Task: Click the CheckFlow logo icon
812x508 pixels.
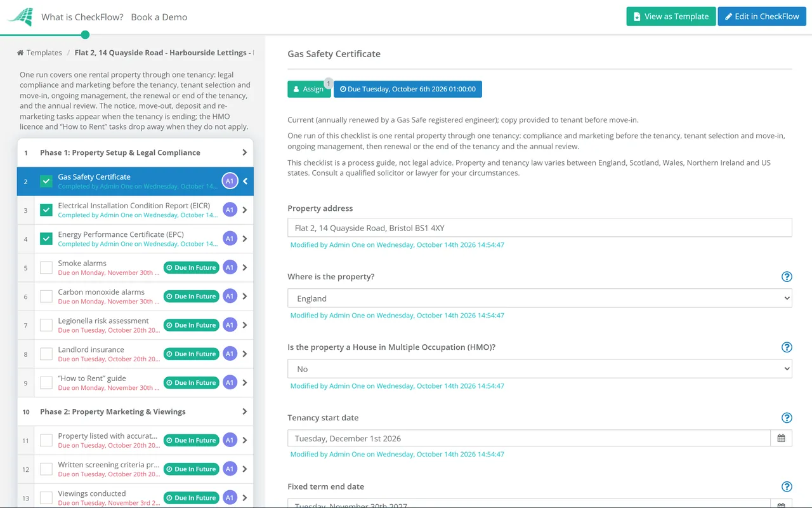Action: coord(20,17)
